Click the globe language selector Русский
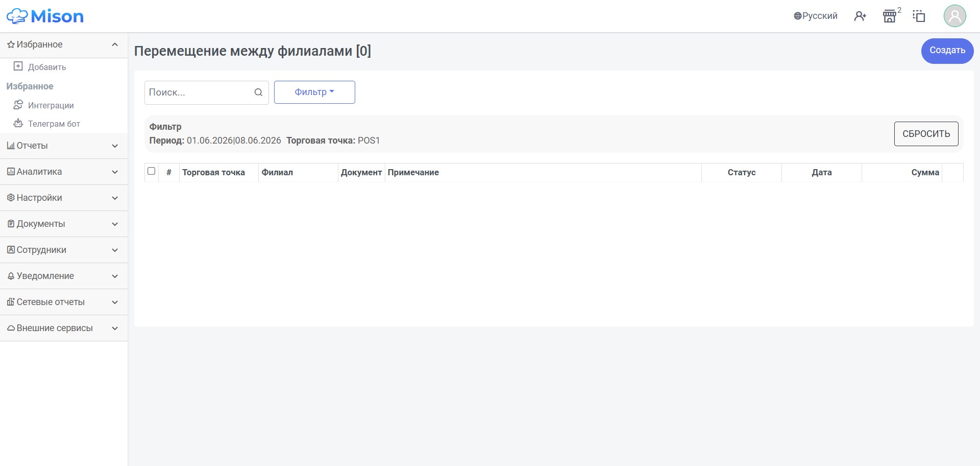This screenshot has height=466, width=980. pos(815,16)
